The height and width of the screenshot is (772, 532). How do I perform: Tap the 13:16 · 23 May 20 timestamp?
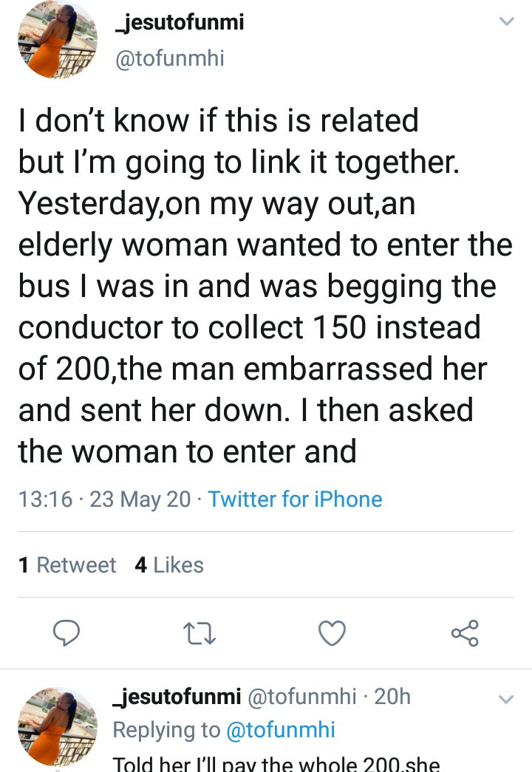tap(104, 499)
